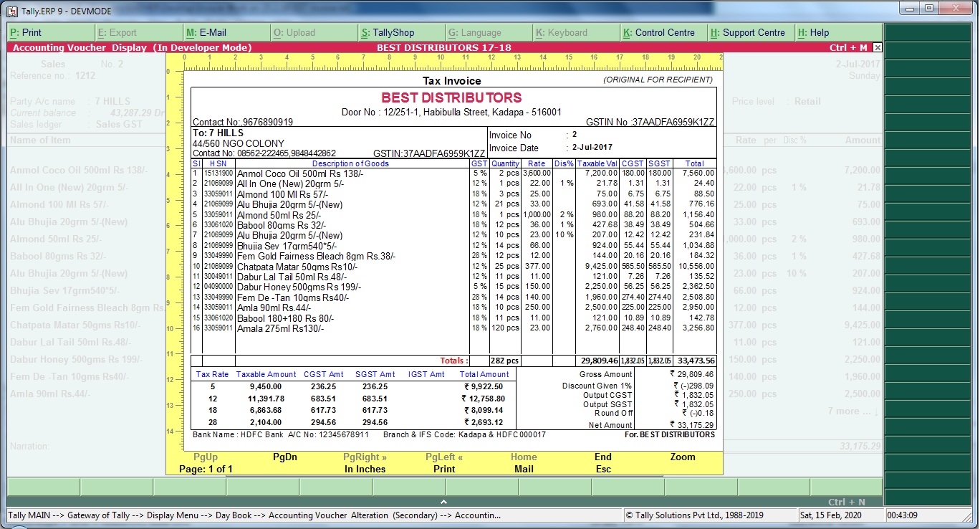Close the voucher display with the X icon
This screenshot has width=980, height=529.
(878, 48)
